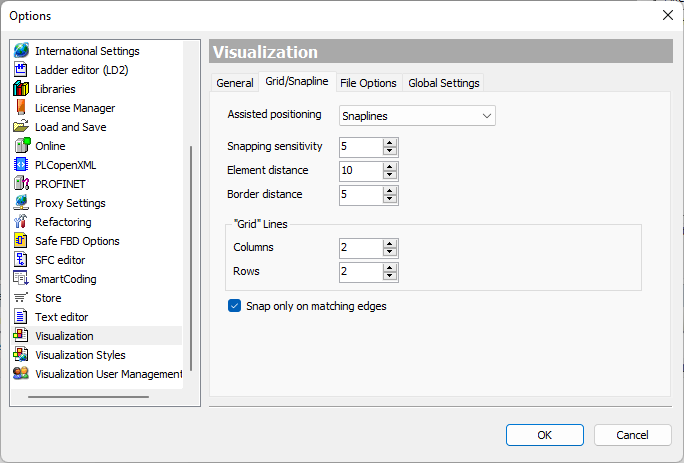
Task: Confirm changes with the OK button
Action: 544,435
